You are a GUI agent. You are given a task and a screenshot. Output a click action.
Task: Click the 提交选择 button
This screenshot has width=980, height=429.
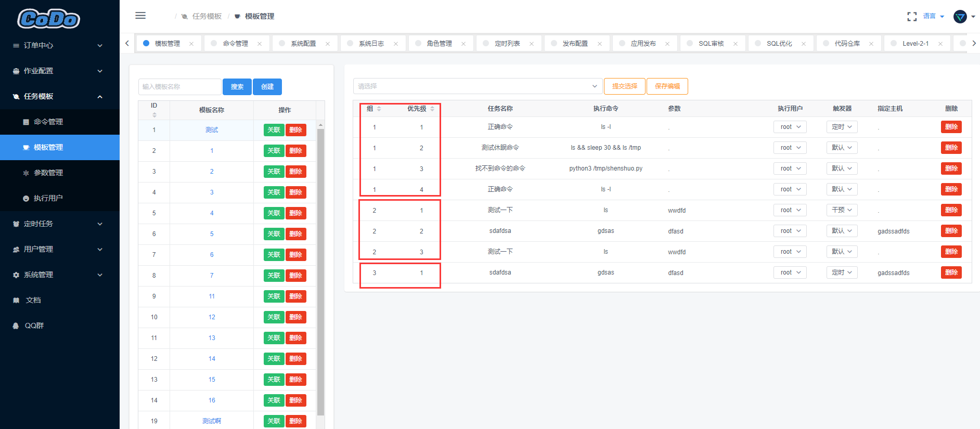coord(625,86)
